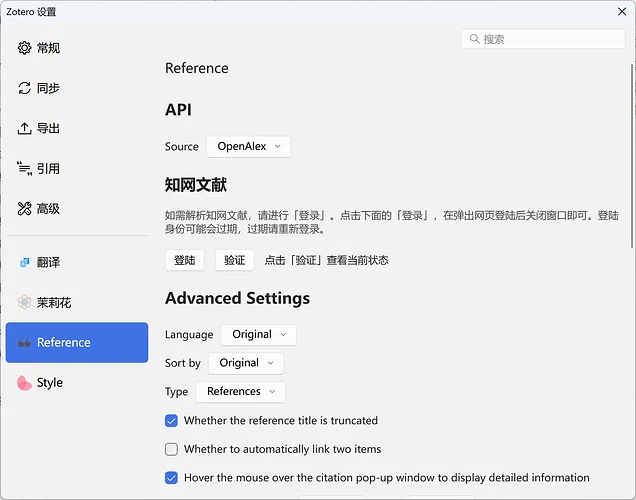Click the 验证 verify button
Image resolution: width=636 pixels, height=500 pixels.
[234, 260]
